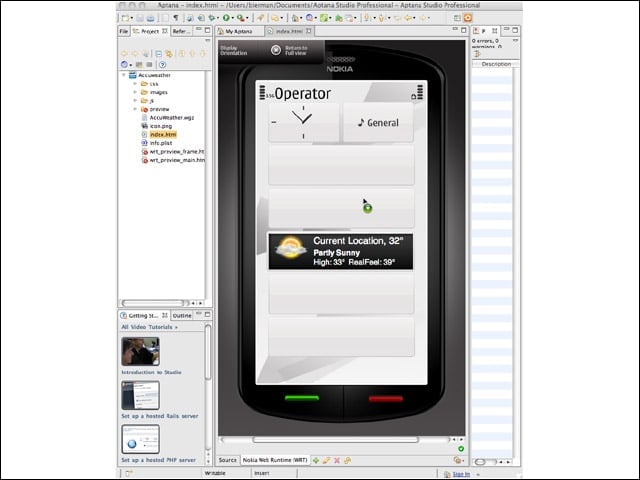Viewport: 640px width, 480px height.
Task: Open Set up a hosted Rails server link
Action: tap(160, 416)
